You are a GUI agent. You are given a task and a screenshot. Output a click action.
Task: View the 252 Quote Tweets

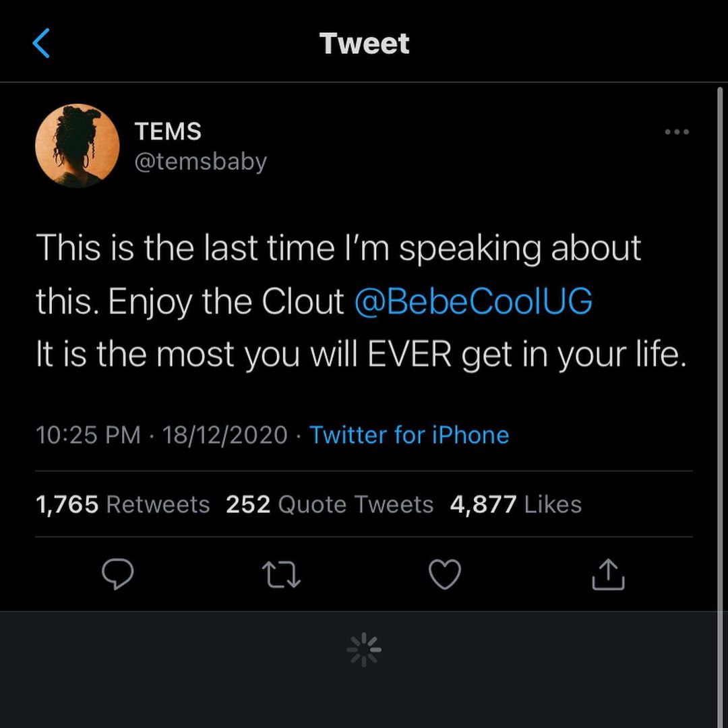330,504
